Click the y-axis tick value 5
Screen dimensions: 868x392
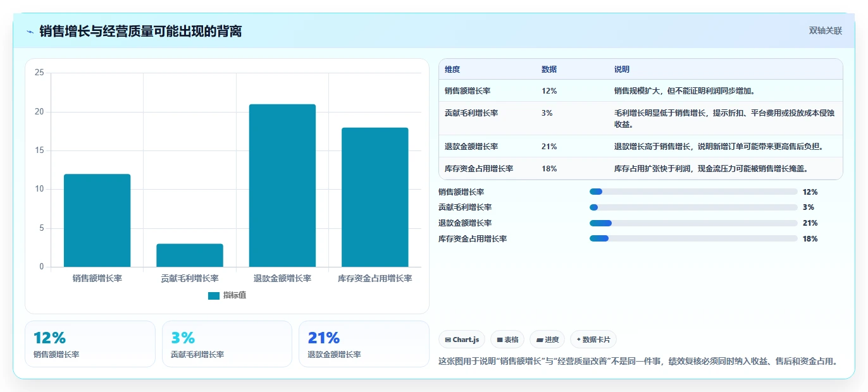(42, 228)
